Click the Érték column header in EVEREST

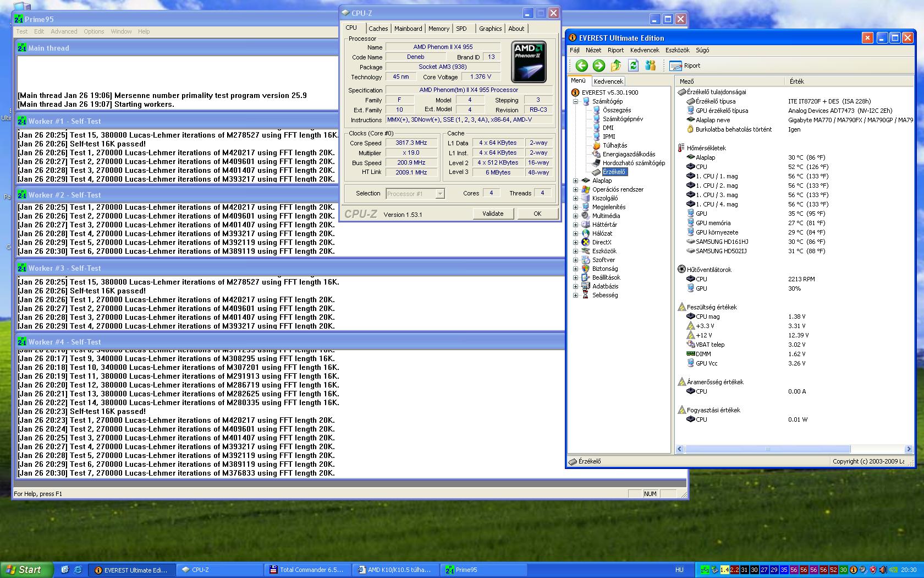coord(849,81)
